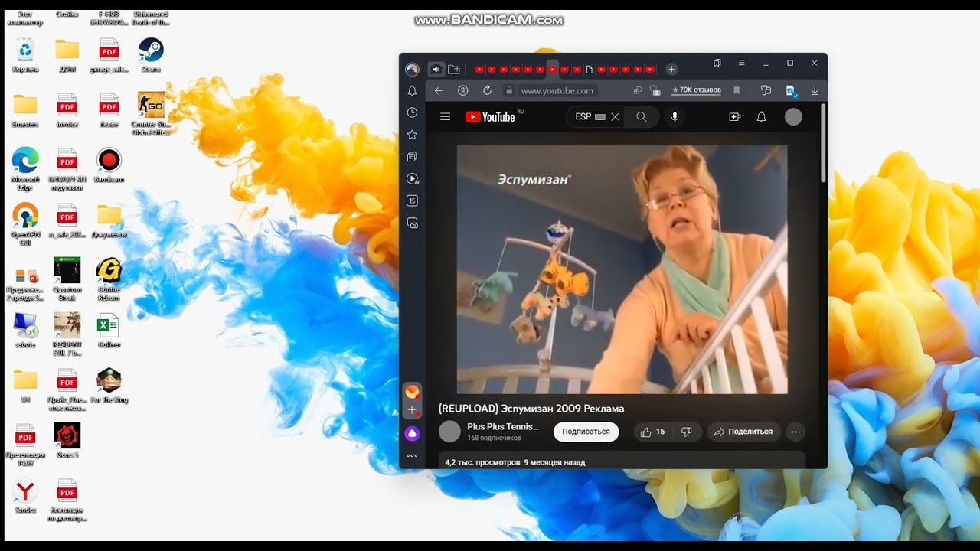Switch to the blank document tab among YouTube tabs

pos(589,70)
